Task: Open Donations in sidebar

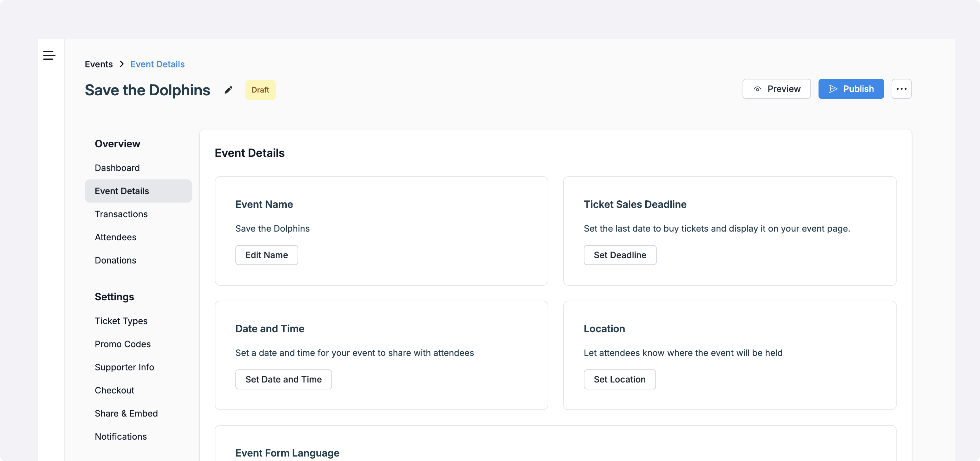Action: tap(115, 261)
